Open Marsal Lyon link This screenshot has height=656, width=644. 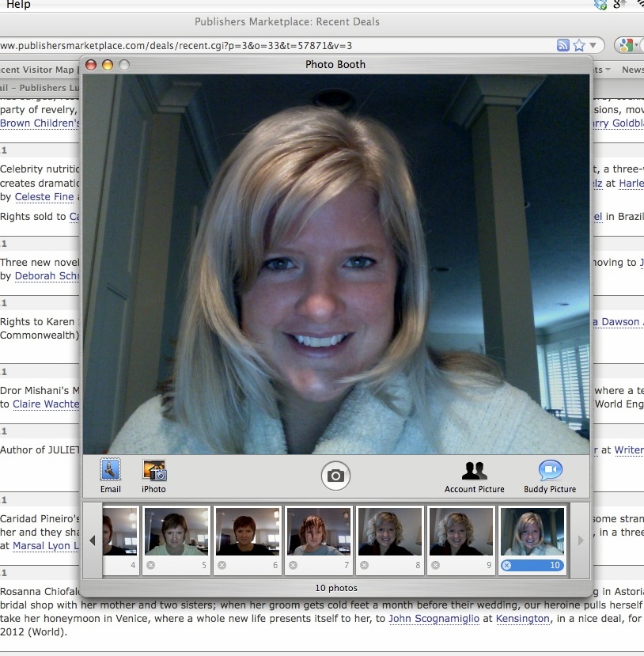point(46,545)
